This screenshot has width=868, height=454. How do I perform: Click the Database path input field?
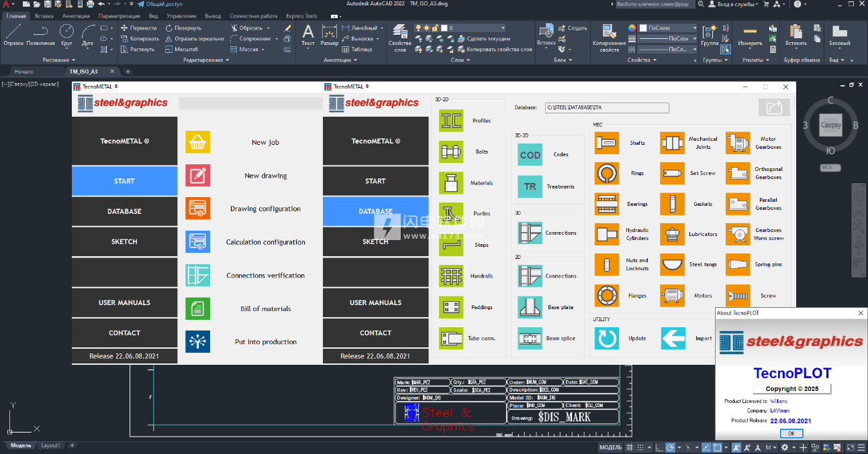pos(606,107)
